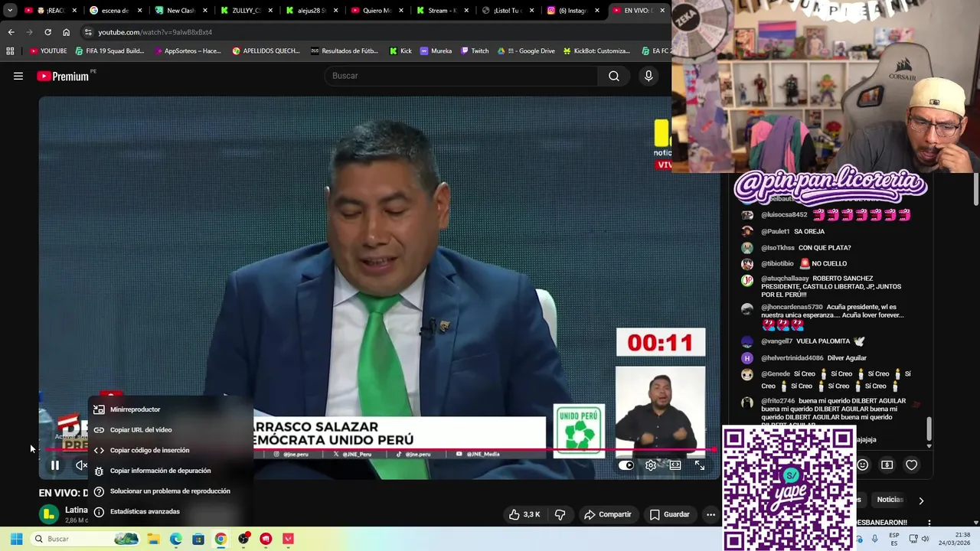Open the Mureka bookmark
Screen dimensions: 980x551
tap(436, 51)
